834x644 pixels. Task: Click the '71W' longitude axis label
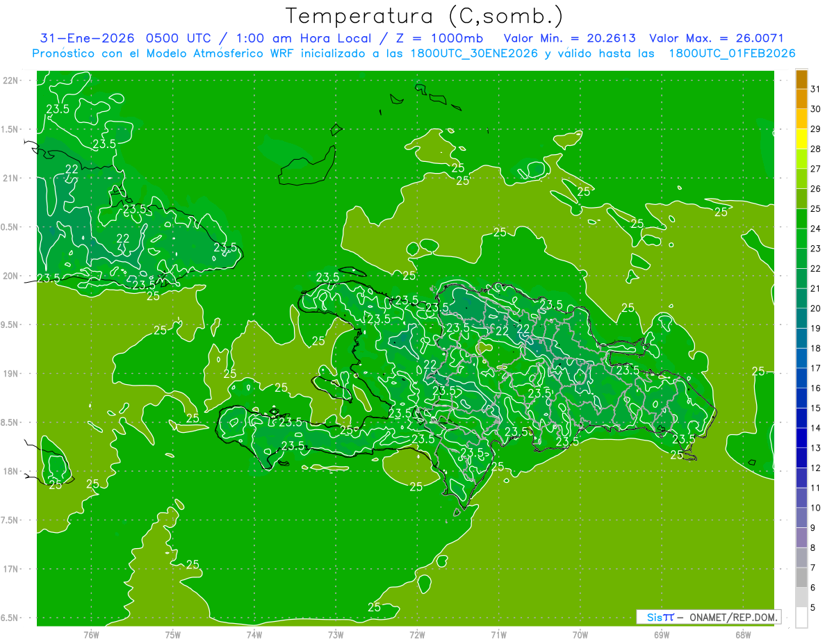coord(498,635)
